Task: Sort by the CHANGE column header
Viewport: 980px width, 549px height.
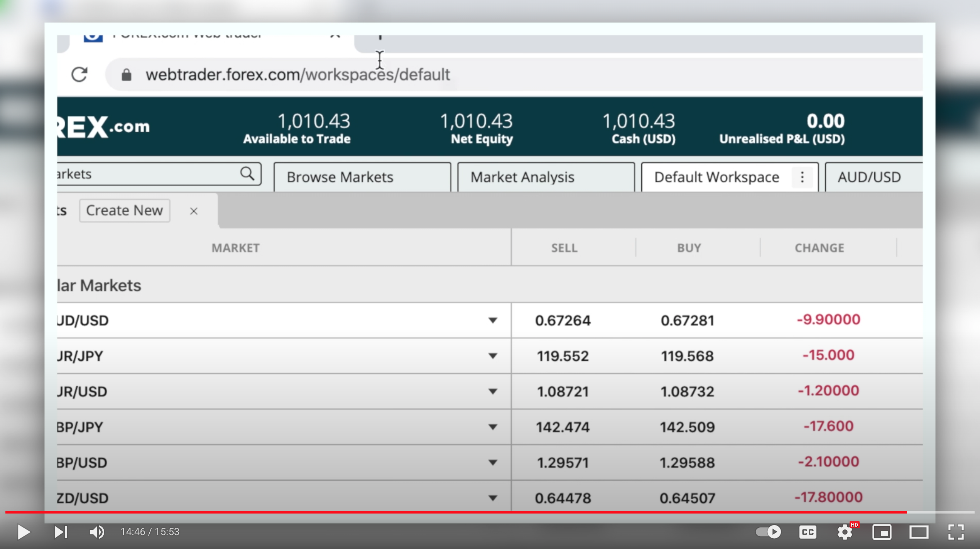Action: [x=819, y=248]
